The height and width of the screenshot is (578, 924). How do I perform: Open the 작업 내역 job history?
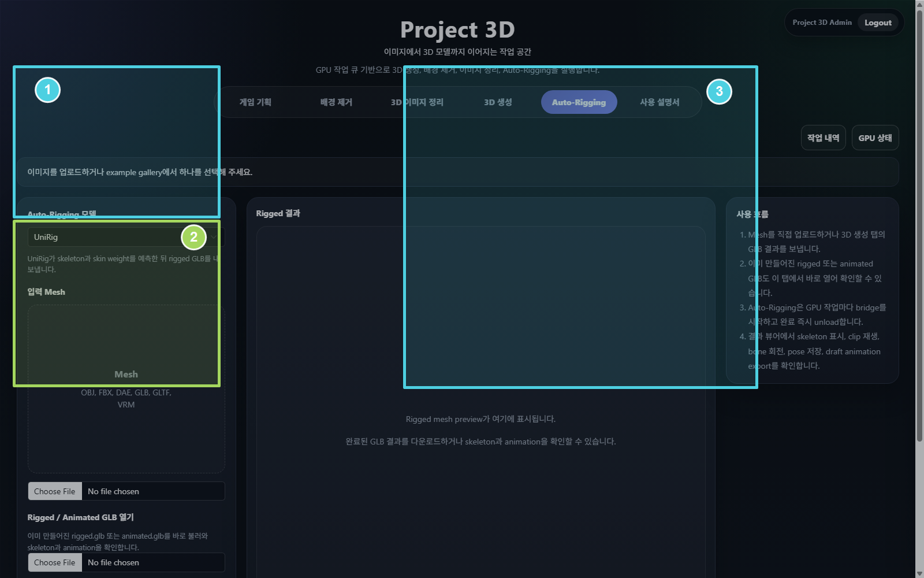click(x=823, y=138)
